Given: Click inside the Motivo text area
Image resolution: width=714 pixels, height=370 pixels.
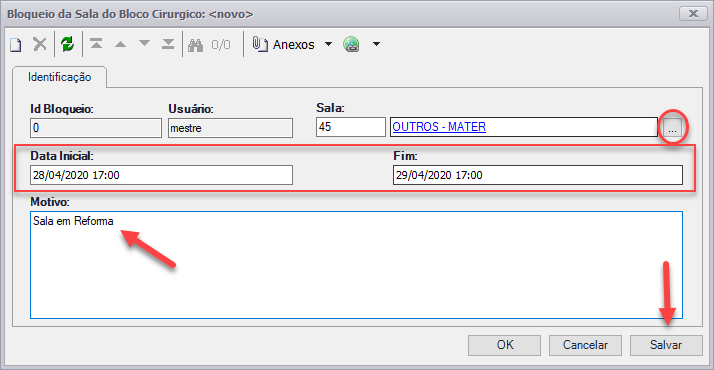Looking at the screenshot, I should click(x=357, y=265).
